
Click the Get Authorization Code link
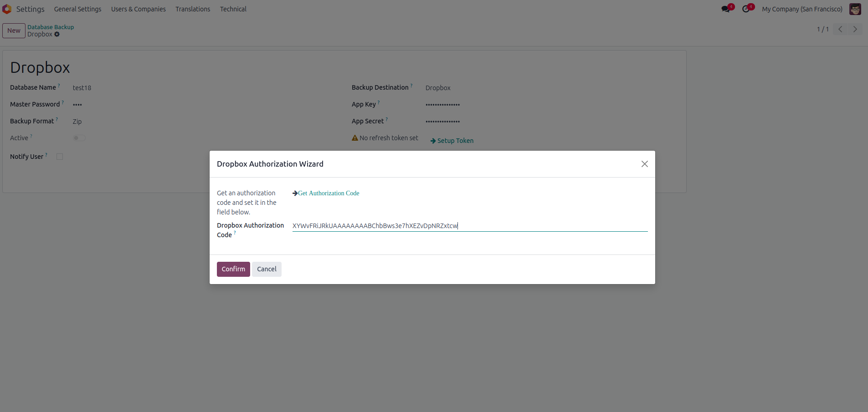pyautogui.click(x=328, y=193)
